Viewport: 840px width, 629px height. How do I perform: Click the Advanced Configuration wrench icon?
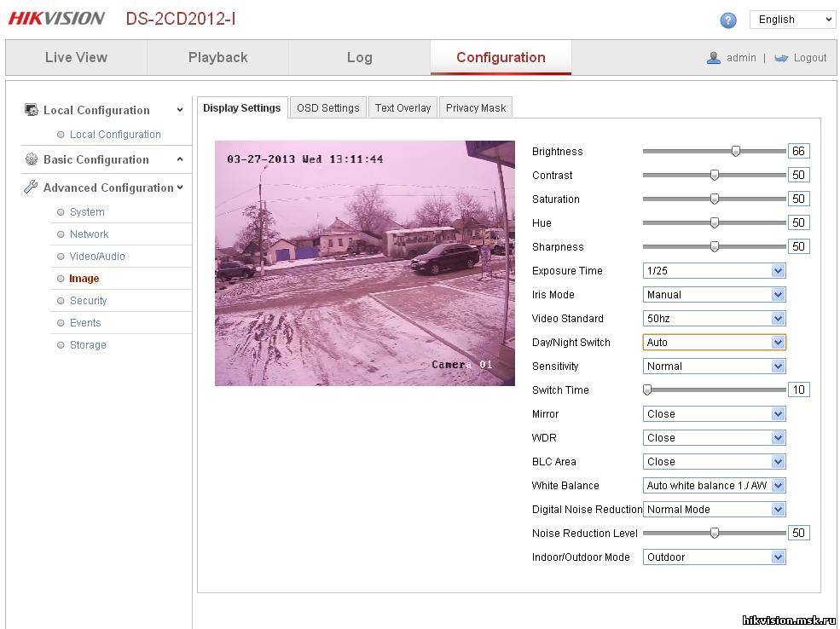pyautogui.click(x=31, y=187)
